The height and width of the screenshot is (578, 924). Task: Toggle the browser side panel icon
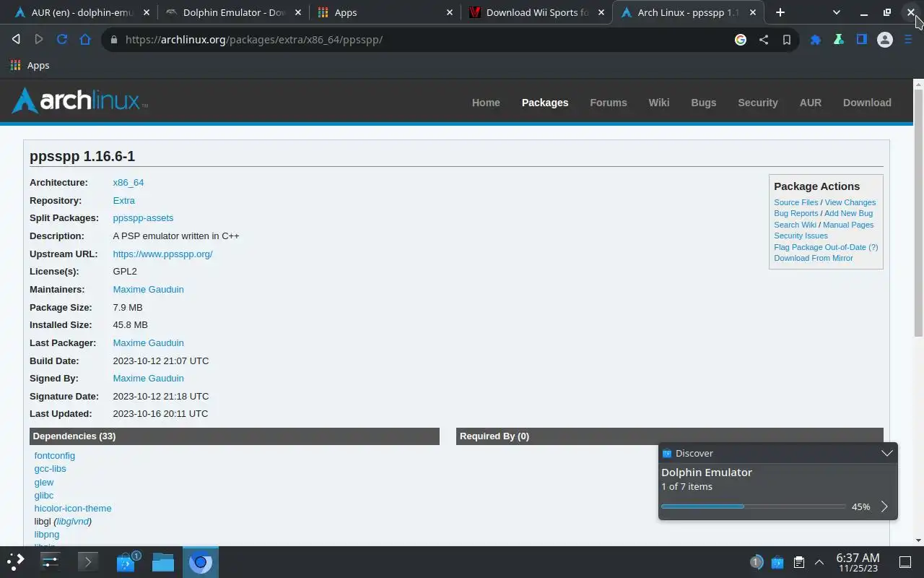pyautogui.click(x=862, y=40)
